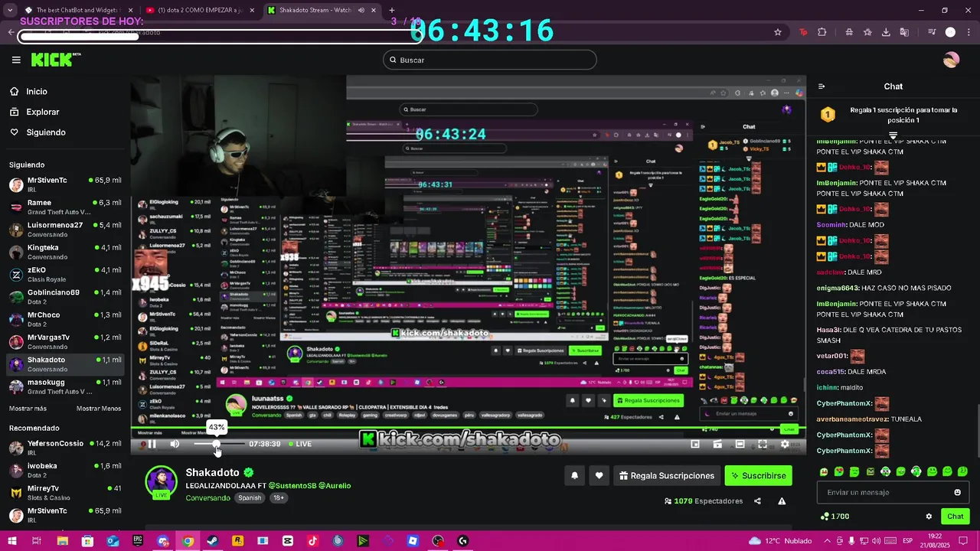The width and height of the screenshot is (980, 551).
Task: Pause the Shakadoto stream video
Action: pos(152,444)
